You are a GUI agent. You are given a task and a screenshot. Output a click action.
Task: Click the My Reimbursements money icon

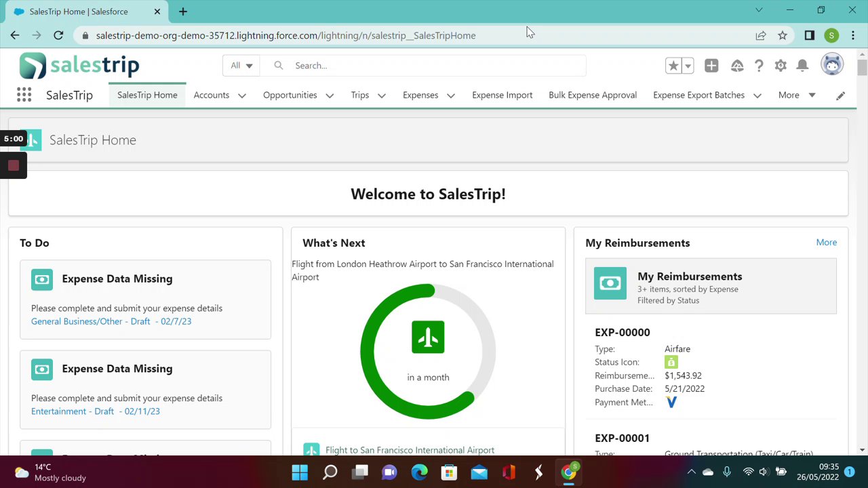(610, 283)
